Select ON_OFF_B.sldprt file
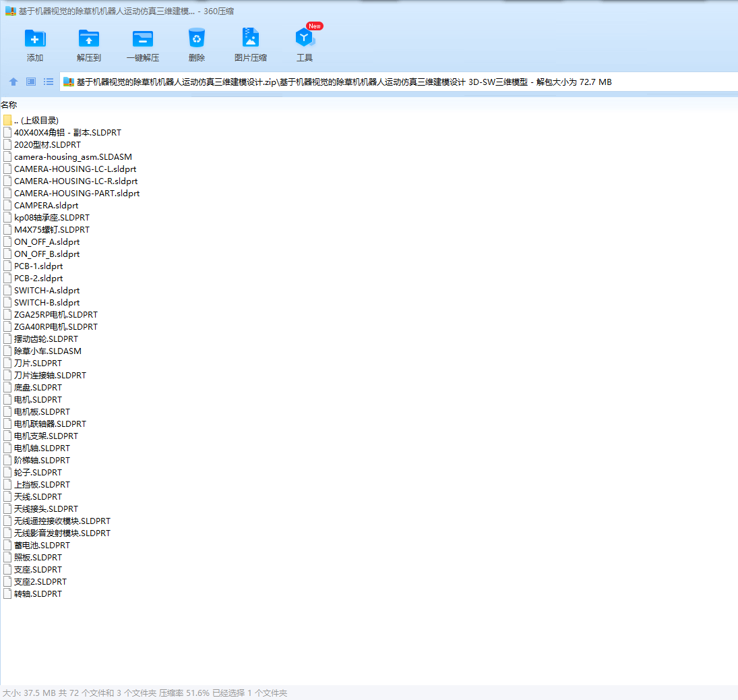The height and width of the screenshot is (700, 738). tap(47, 254)
